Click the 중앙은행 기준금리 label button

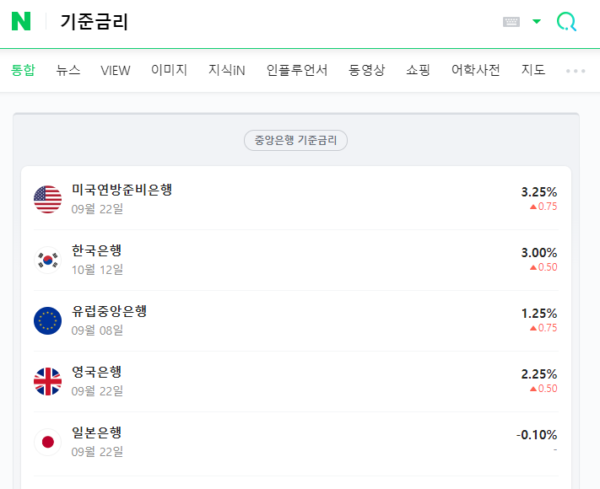(296, 140)
